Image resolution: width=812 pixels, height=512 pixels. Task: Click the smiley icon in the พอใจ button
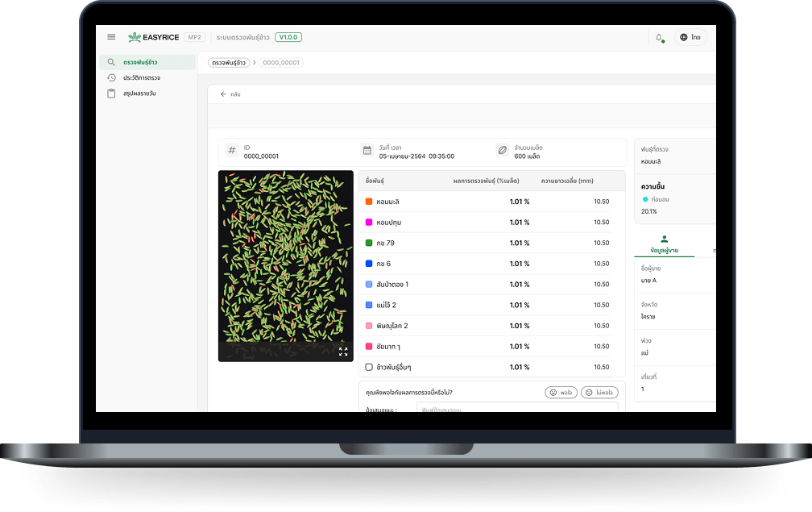tap(553, 393)
